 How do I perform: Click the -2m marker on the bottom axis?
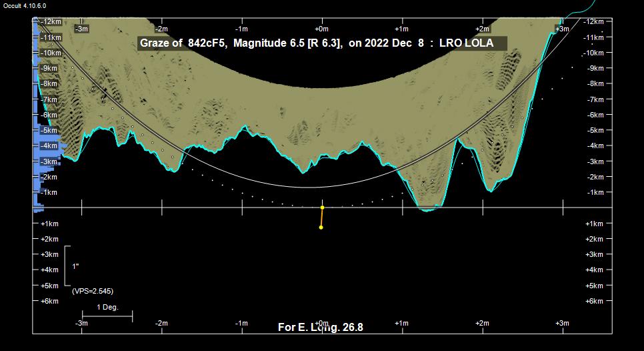161,323
